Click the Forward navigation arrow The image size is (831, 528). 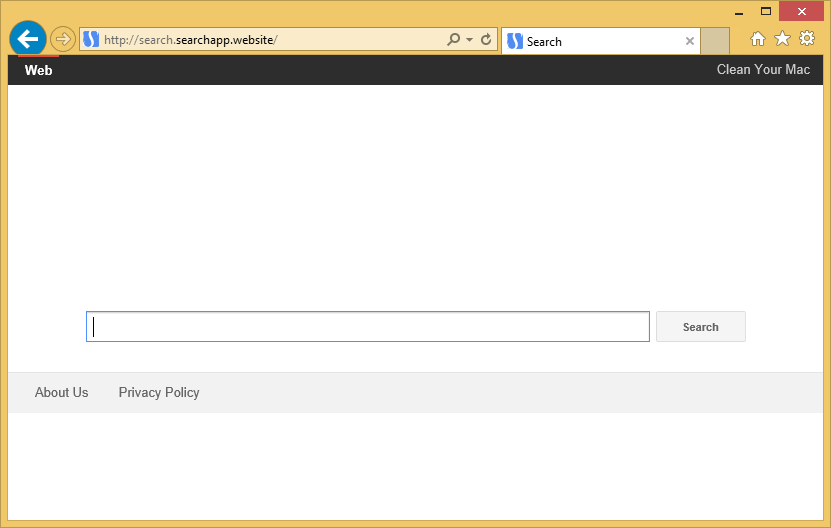pyautogui.click(x=62, y=39)
